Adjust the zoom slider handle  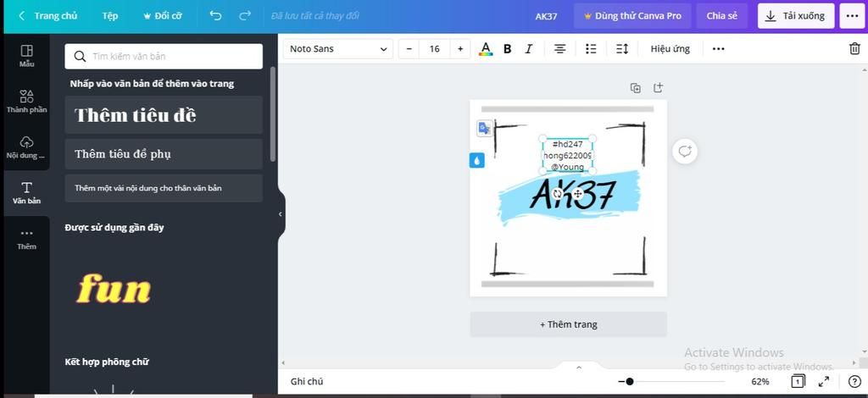tap(630, 381)
